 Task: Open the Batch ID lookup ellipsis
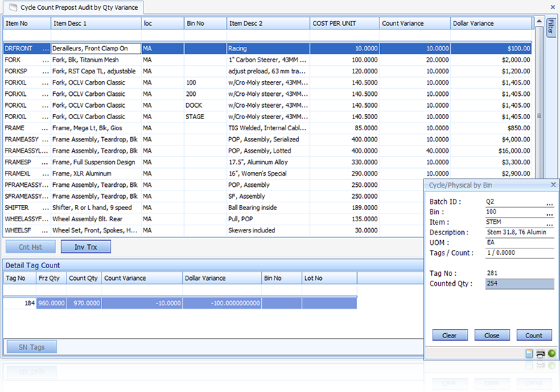[550, 202]
